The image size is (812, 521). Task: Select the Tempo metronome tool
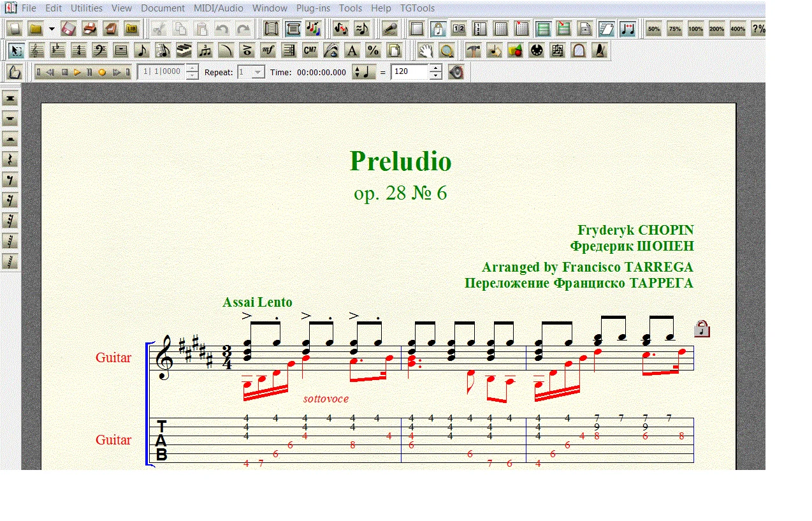click(x=600, y=50)
